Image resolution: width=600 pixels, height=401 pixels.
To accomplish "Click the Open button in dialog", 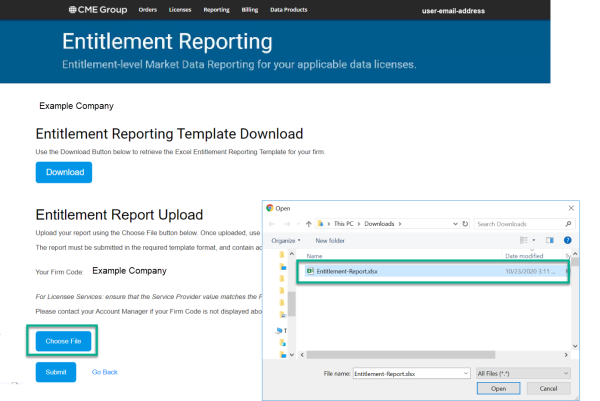I will click(x=498, y=388).
